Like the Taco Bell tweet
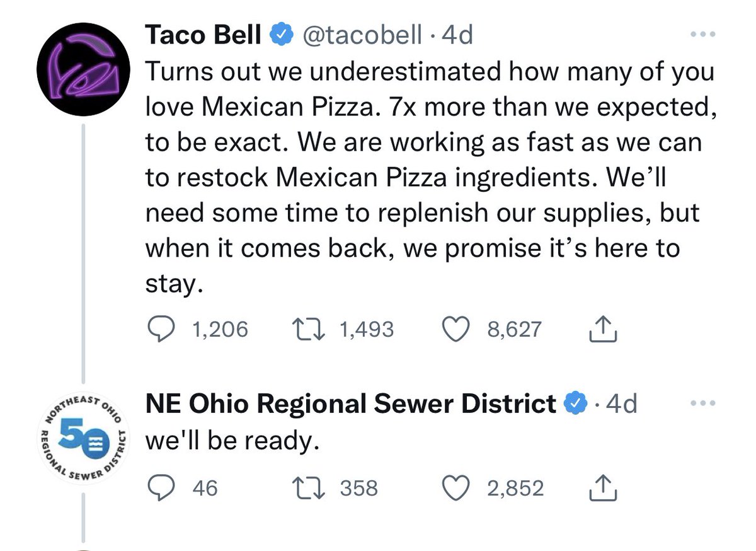Image resolution: width=756 pixels, height=551 pixels. pos(459,328)
